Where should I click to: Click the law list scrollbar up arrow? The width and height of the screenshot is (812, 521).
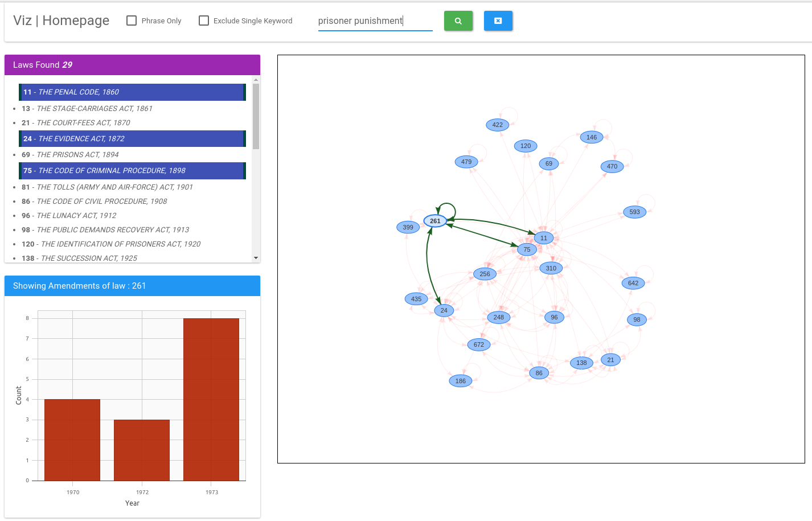[256, 80]
